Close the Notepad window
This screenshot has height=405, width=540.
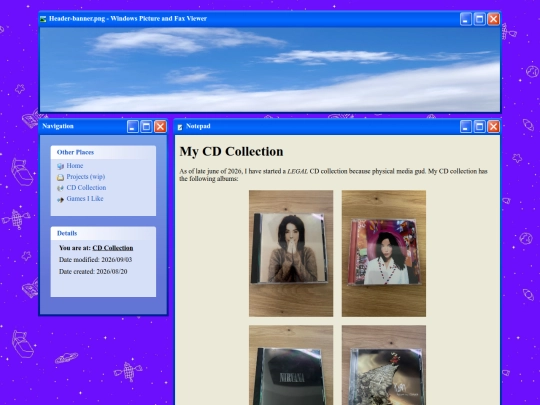point(494,126)
